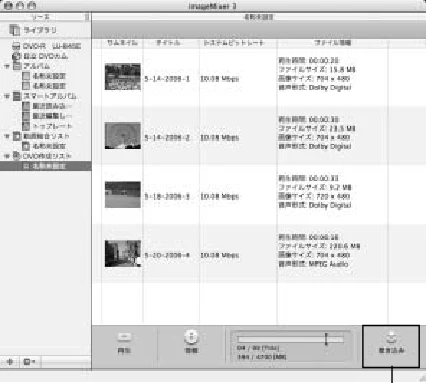
Task: Collapse the スマートアルバム group triangle
Action: click(x=6, y=96)
